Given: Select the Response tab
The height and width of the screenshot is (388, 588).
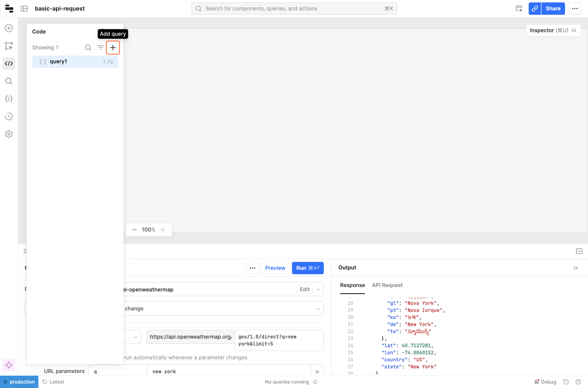Looking at the screenshot, I should tap(352, 285).
